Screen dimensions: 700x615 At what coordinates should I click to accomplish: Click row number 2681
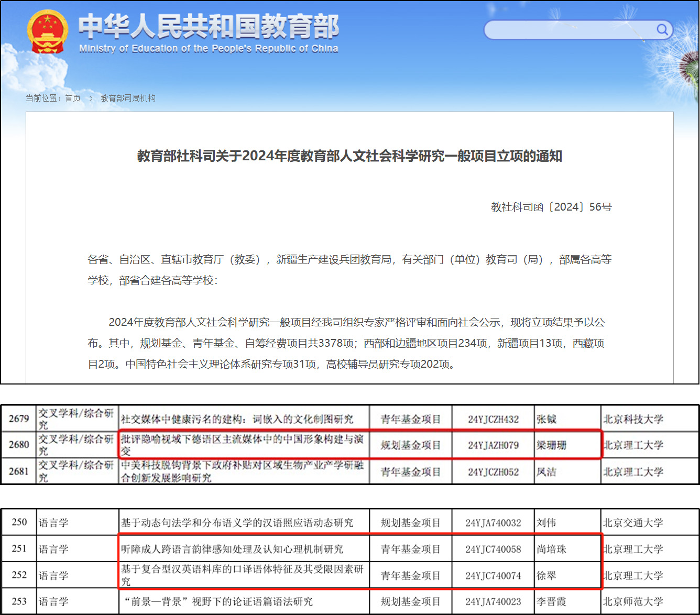[x=19, y=471]
